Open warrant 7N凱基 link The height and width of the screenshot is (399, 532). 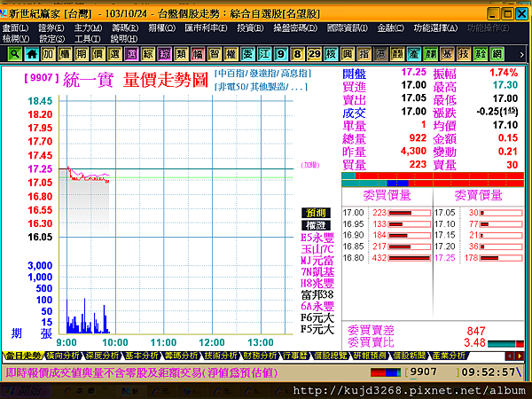tap(317, 272)
